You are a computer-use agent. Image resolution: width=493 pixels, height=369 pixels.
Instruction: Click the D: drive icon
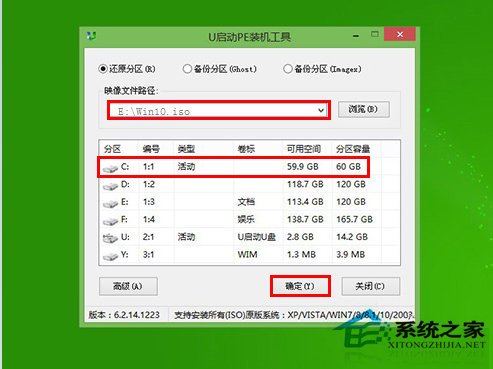[x=110, y=186]
